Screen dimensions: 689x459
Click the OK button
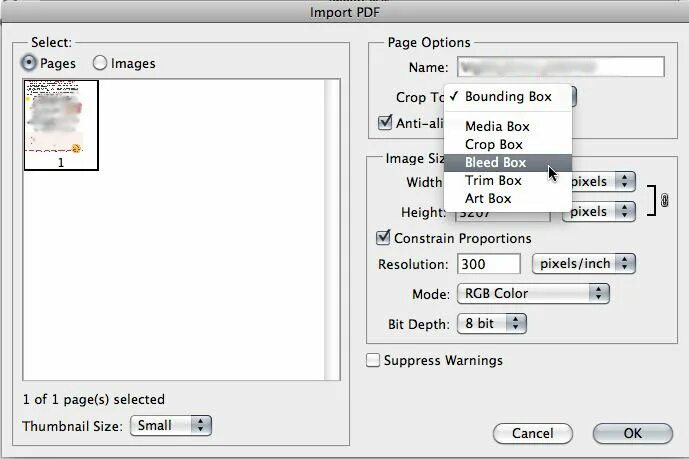[632, 433]
